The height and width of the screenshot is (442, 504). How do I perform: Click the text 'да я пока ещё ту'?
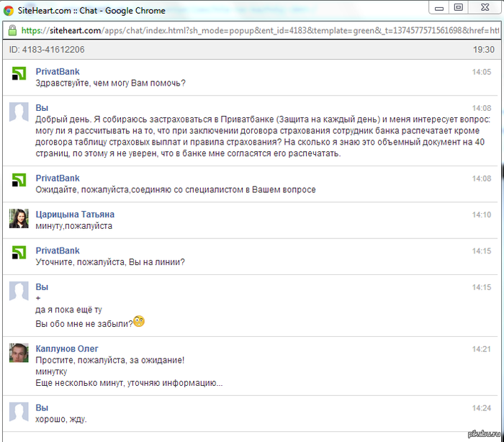[x=69, y=310]
